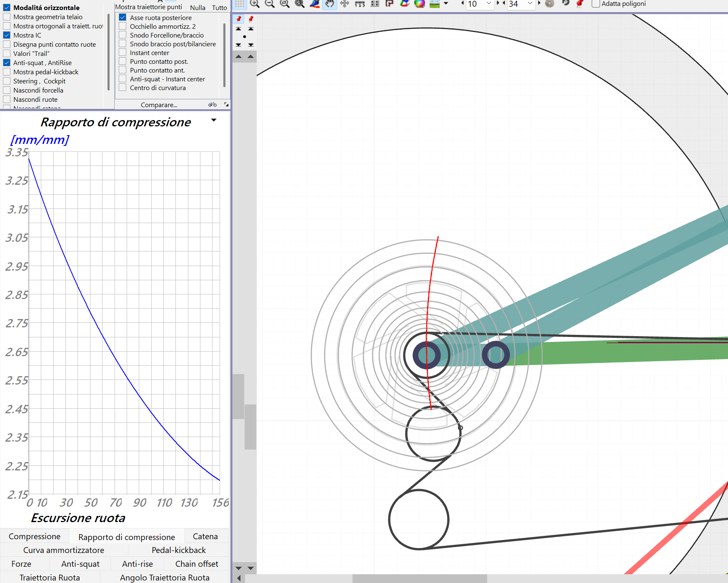Click the left jump-to-top arrow
The height and width of the screenshot is (583, 728).
coord(238,29)
